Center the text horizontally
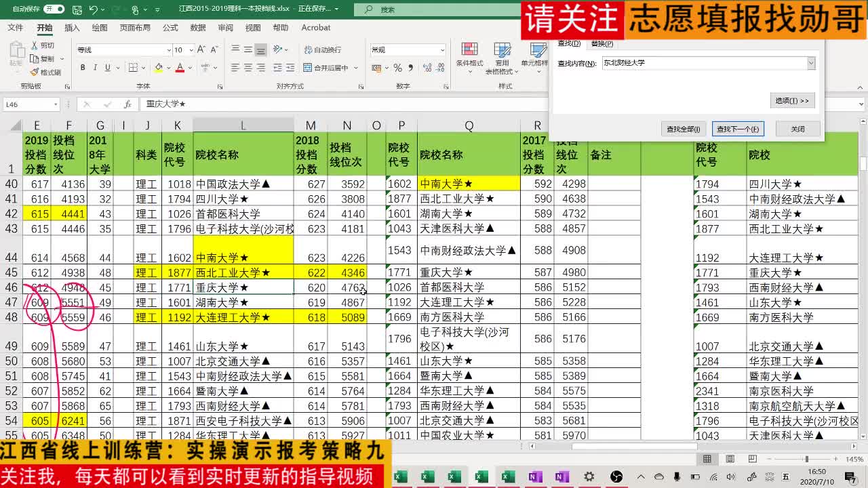The width and height of the screenshot is (868, 488). point(248,68)
